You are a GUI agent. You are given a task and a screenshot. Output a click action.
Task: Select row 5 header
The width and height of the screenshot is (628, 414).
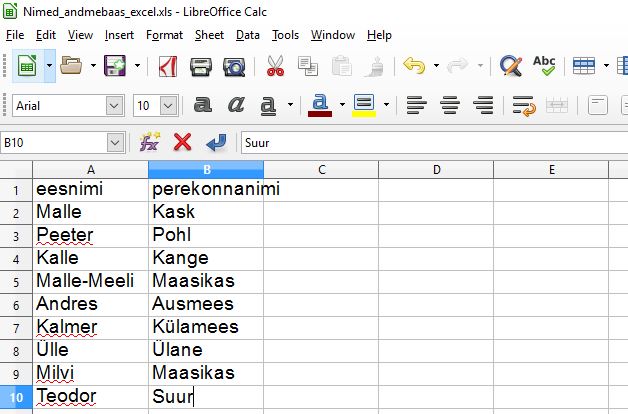(x=16, y=282)
